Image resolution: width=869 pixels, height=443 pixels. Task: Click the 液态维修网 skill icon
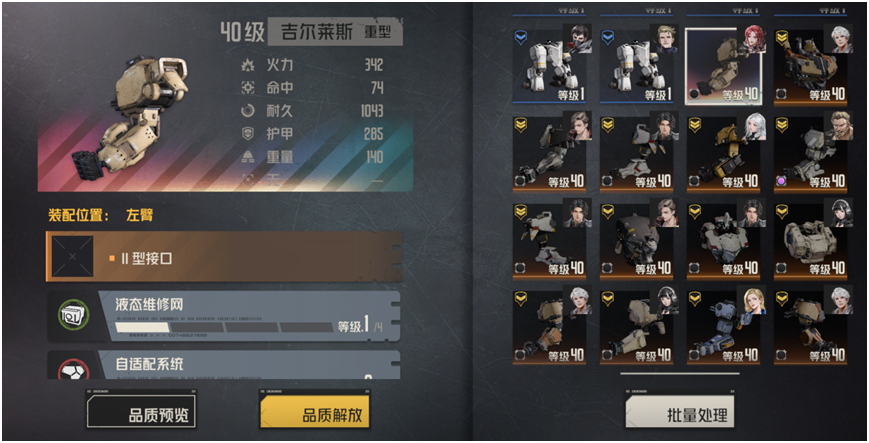point(74,315)
